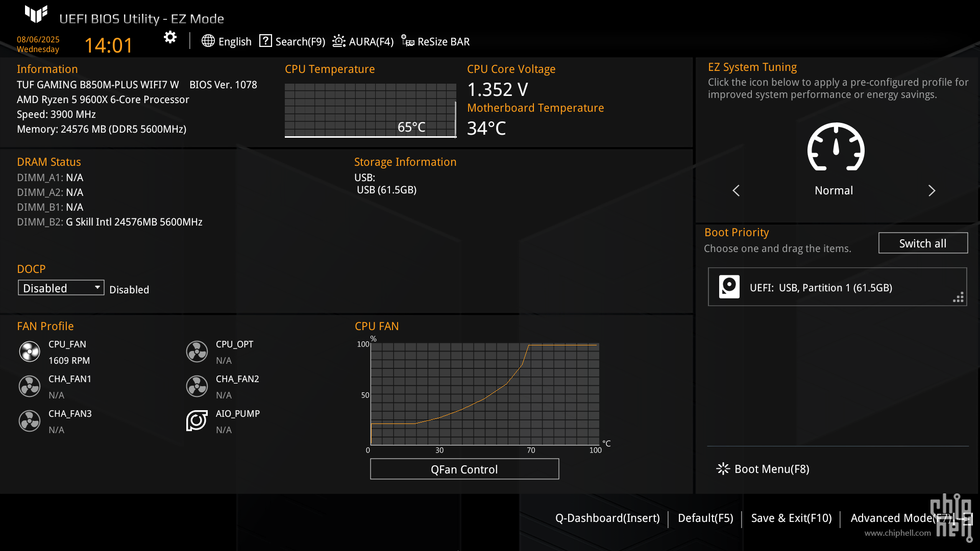Click the Switch all button
Viewport: 980px width, 551px height.
tap(923, 243)
